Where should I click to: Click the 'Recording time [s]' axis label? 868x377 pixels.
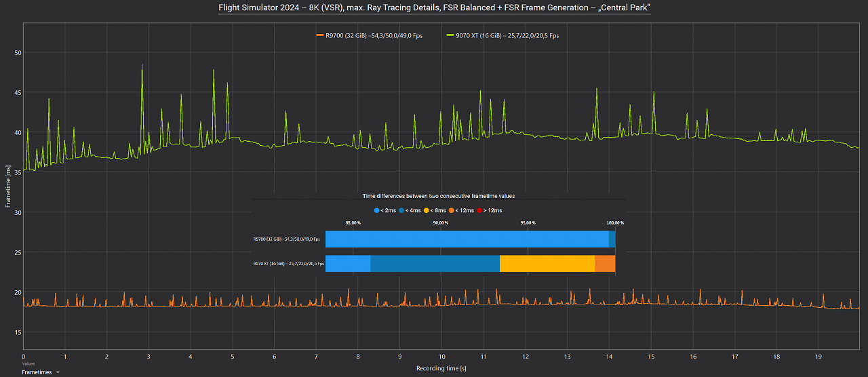point(441,369)
